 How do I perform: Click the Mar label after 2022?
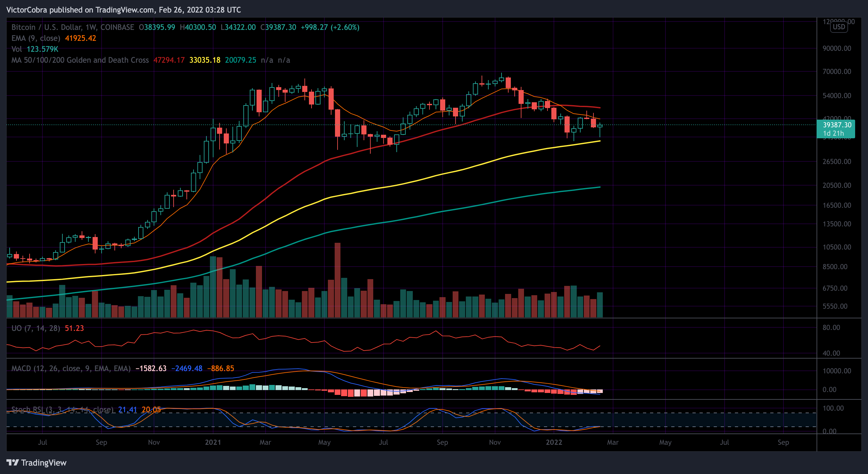coord(613,442)
